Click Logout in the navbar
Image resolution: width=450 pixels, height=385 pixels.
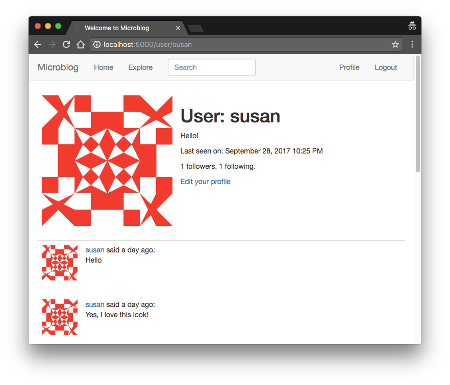(x=386, y=67)
